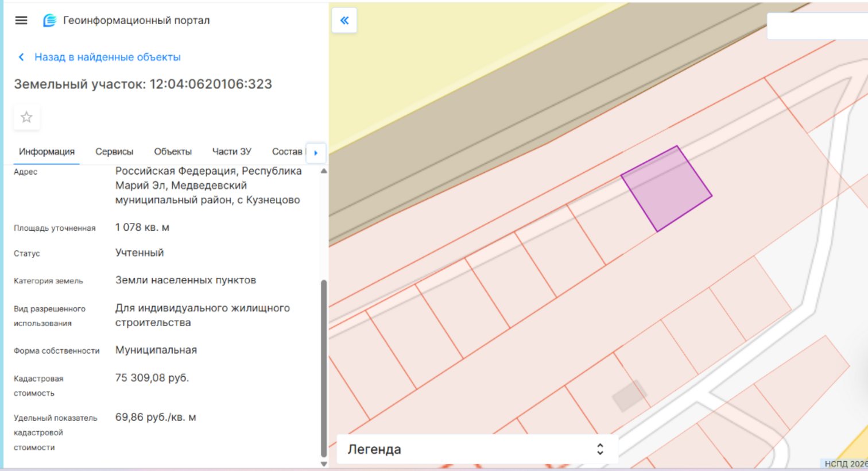
Task: Expand the Легенда panel
Action: [x=477, y=449]
